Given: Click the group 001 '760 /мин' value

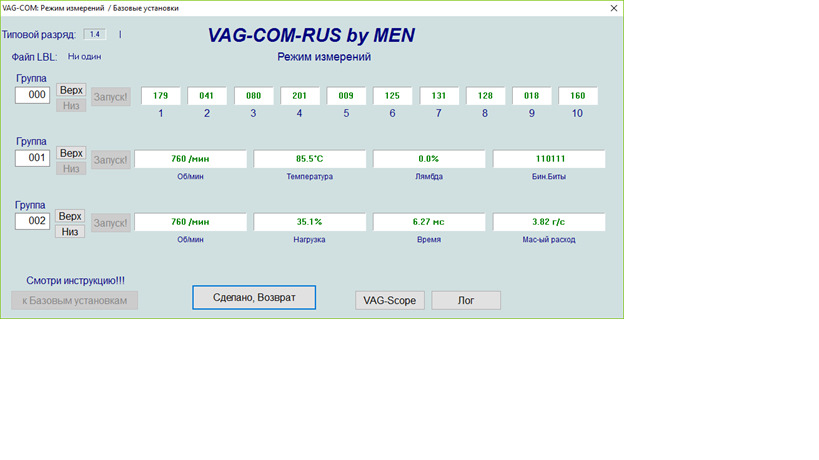Looking at the screenshot, I should (190, 159).
